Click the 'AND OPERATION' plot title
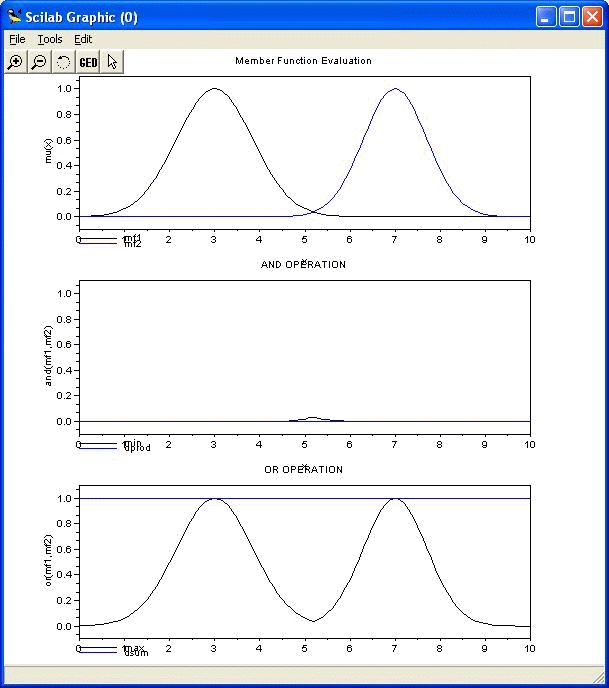This screenshot has width=609, height=688. click(303, 265)
